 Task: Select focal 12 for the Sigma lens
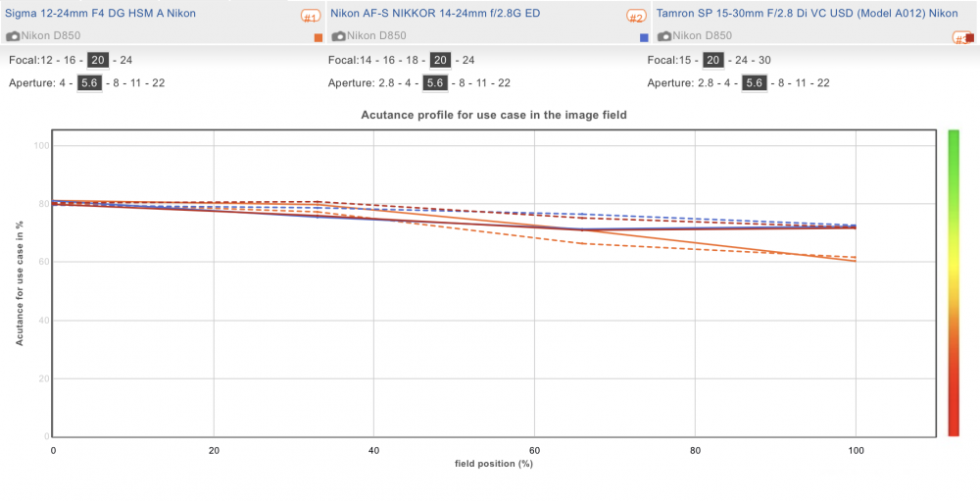46,61
